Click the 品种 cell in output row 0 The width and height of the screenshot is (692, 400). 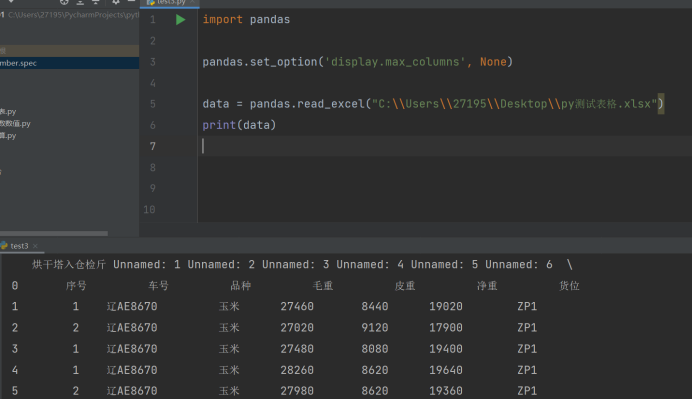pyautogui.click(x=241, y=286)
